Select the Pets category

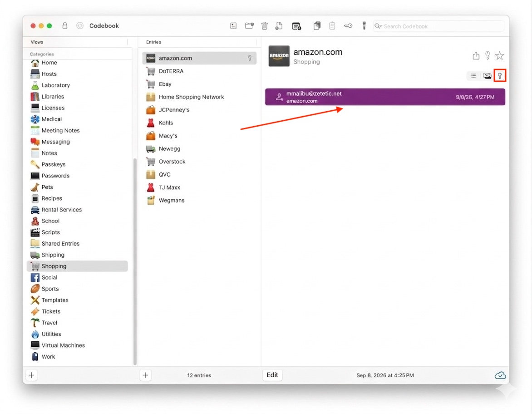coord(77,187)
